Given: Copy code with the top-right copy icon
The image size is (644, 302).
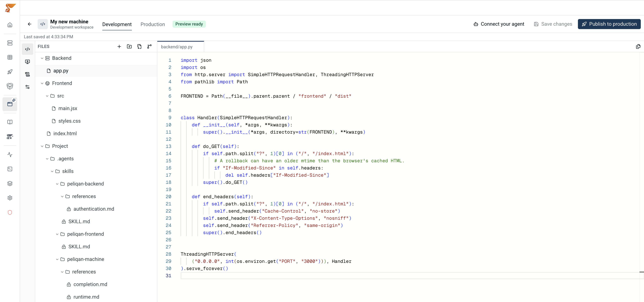Looking at the screenshot, I should pyautogui.click(x=638, y=47).
